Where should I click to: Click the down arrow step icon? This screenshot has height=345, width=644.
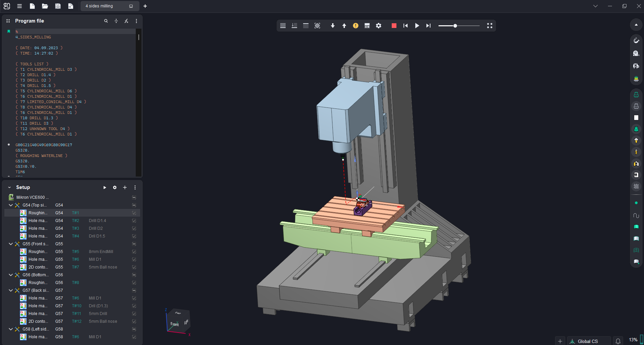332,26
